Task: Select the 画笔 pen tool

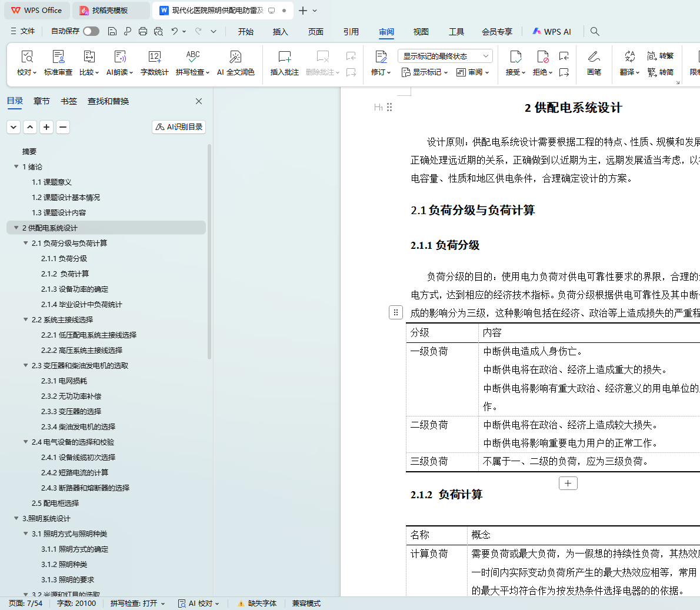Action: (x=594, y=57)
